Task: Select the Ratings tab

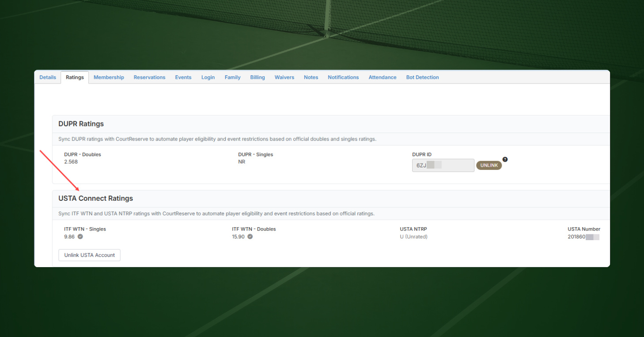Action: click(x=75, y=77)
